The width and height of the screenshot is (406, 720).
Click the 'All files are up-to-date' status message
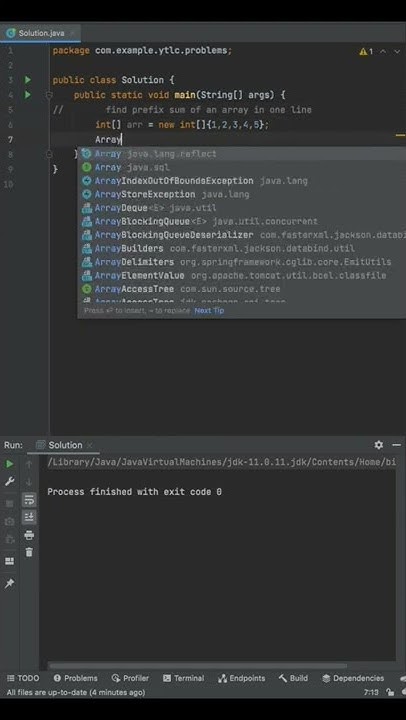click(x=76, y=692)
